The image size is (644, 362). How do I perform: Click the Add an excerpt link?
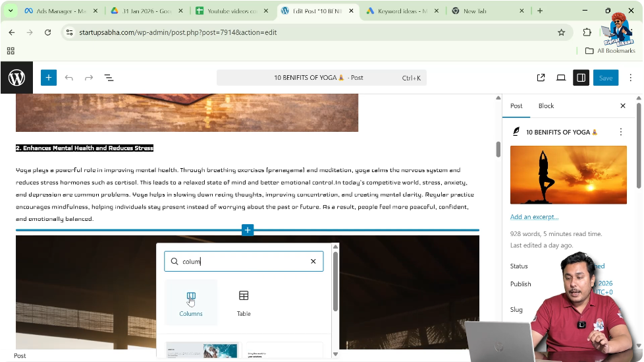click(x=534, y=217)
